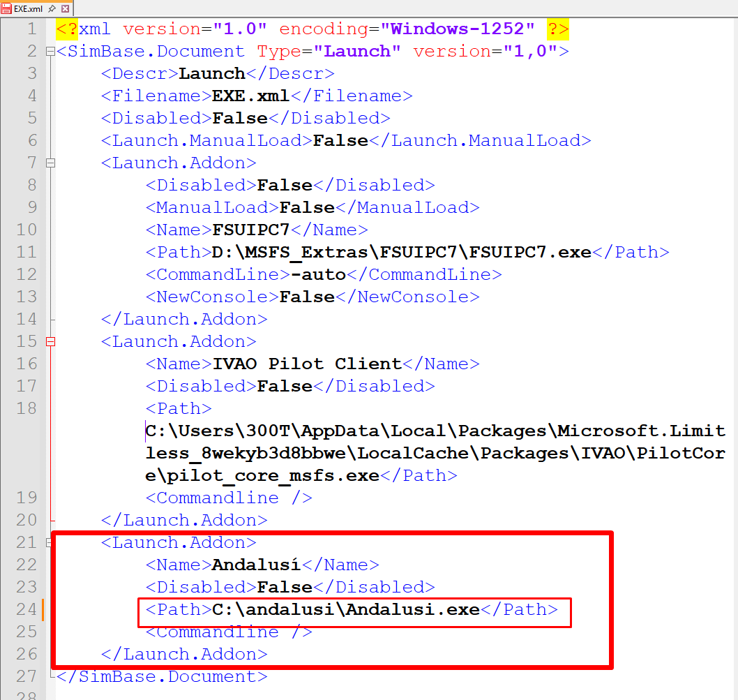
Task: Click the name 'Andalusí' on line 22
Action: pos(257,565)
